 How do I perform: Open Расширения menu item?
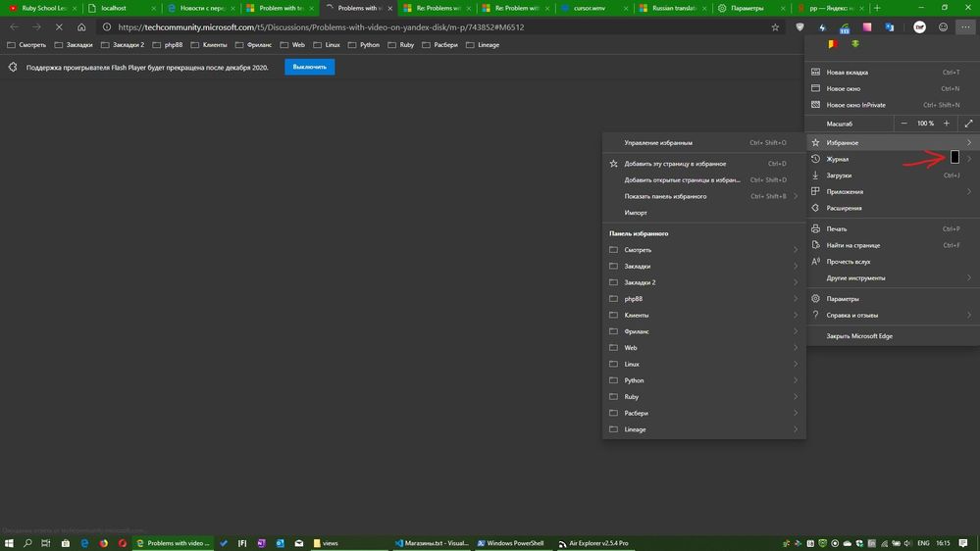[892, 208]
